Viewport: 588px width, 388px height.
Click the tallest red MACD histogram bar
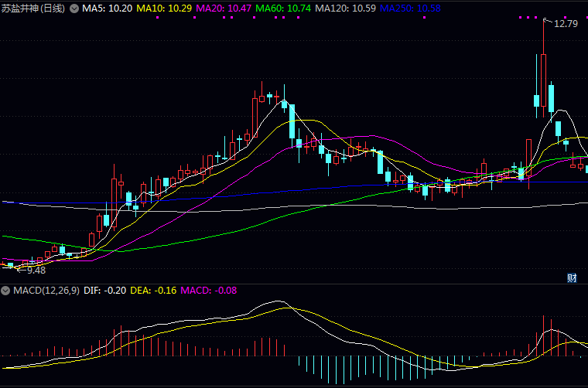[x=544, y=335]
